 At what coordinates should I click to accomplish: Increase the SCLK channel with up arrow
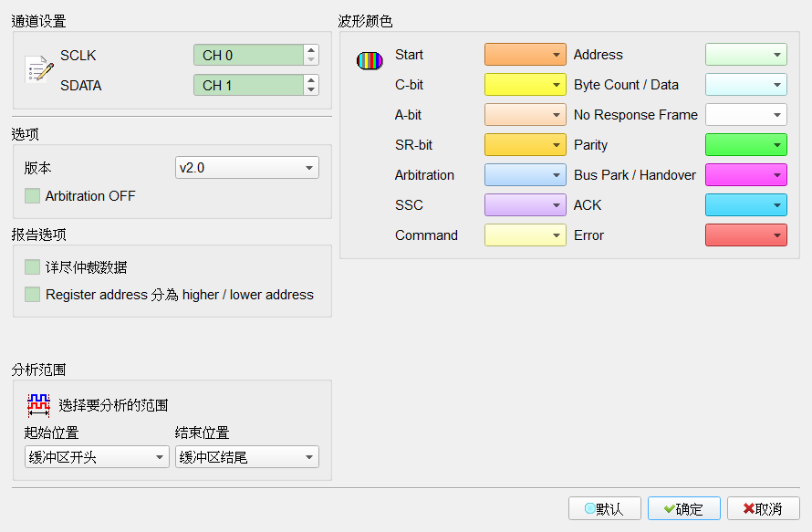pos(311,50)
